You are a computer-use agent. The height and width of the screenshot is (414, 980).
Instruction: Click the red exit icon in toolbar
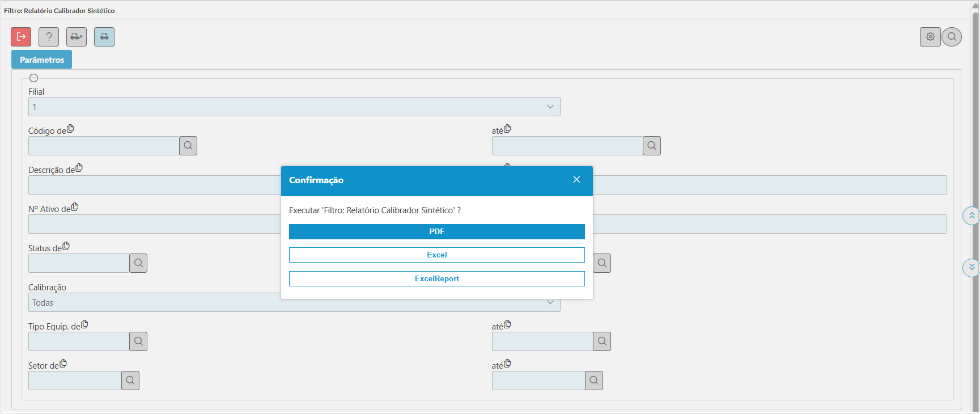21,37
